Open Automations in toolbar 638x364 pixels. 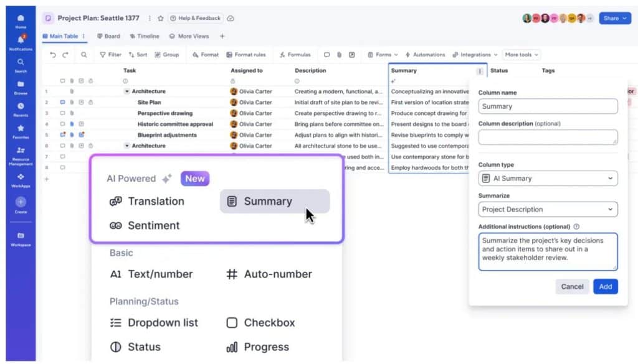(x=425, y=54)
